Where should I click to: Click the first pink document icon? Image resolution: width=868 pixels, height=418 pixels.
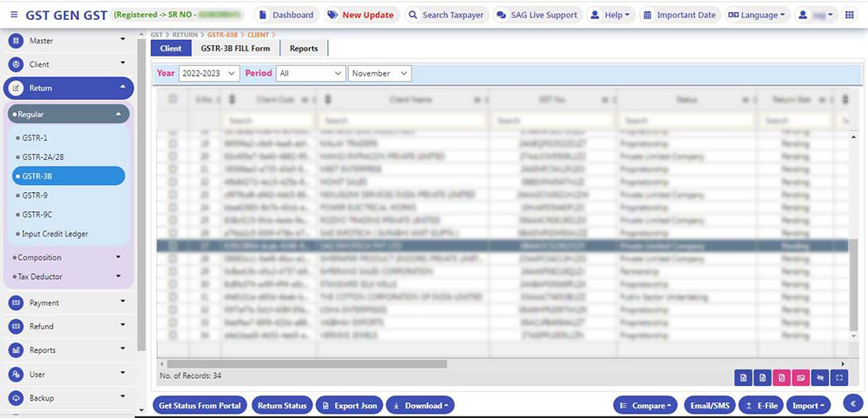pyautogui.click(x=781, y=377)
